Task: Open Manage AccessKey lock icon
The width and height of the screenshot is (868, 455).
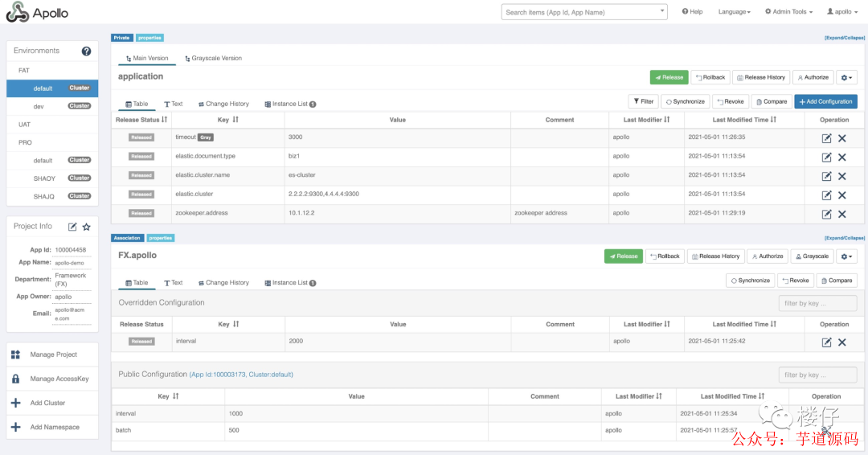Action: (15, 379)
